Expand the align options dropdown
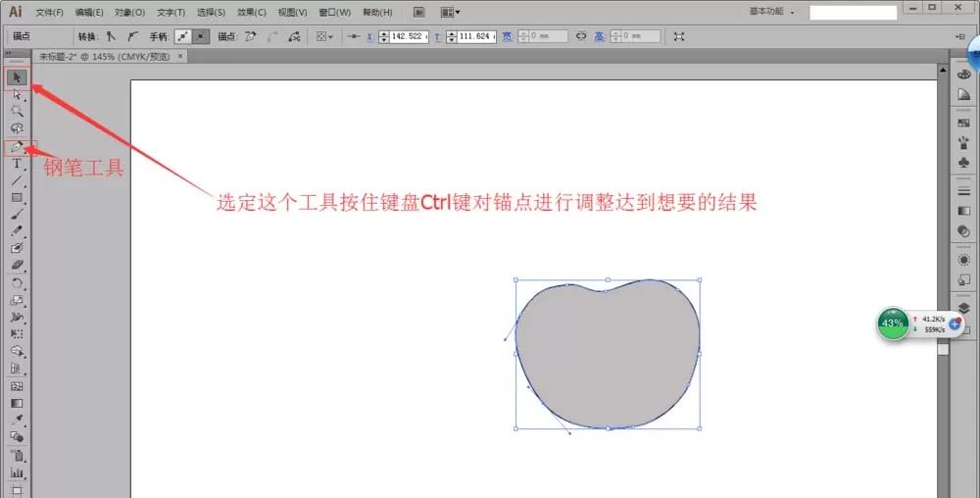The width and height of the screenshot is (980, 498). 324,37
